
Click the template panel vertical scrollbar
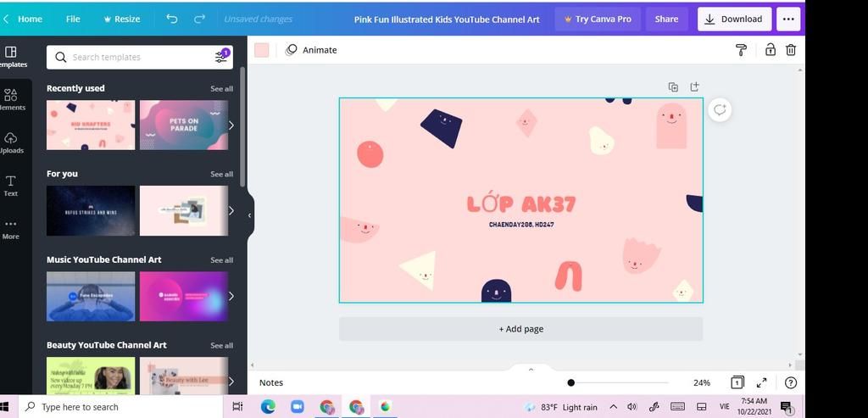(242, 127)
